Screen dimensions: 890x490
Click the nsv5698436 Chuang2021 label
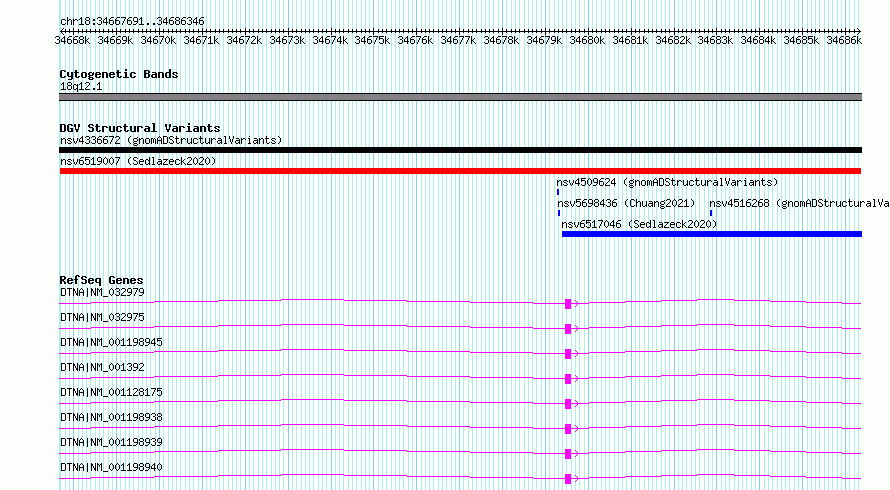(x=626, y=203)
